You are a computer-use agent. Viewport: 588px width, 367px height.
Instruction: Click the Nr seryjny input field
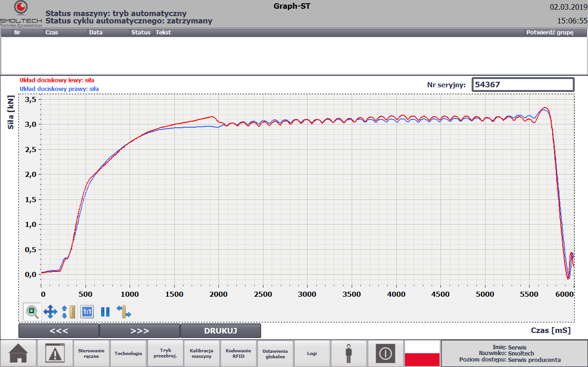coord(523,85)
